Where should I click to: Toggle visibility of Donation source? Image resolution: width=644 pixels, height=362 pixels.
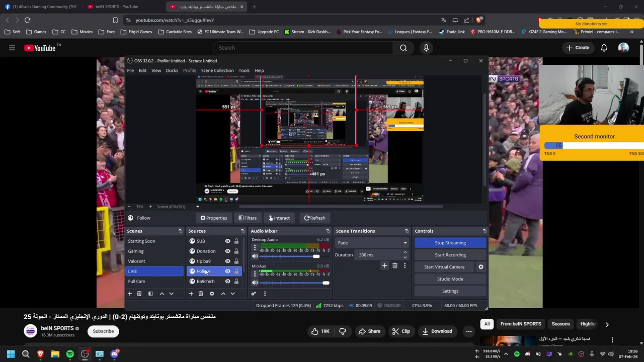(227, 251)
